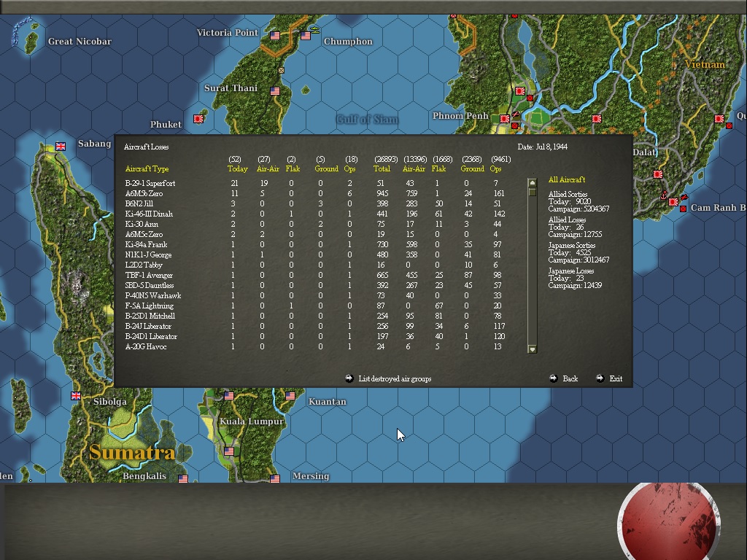The image size is (747, 560).
Task: Click the Allied Sorties statistic label
Action: click(568, 194)
